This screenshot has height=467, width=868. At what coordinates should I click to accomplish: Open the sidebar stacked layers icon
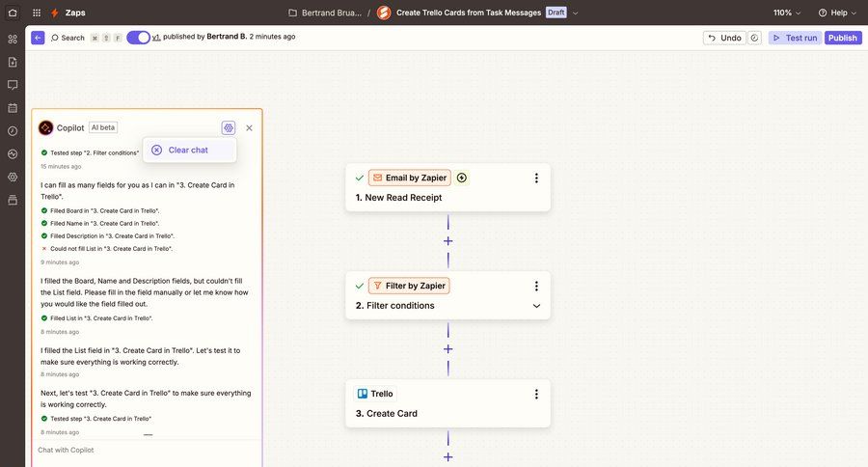(x=13, y=200)
